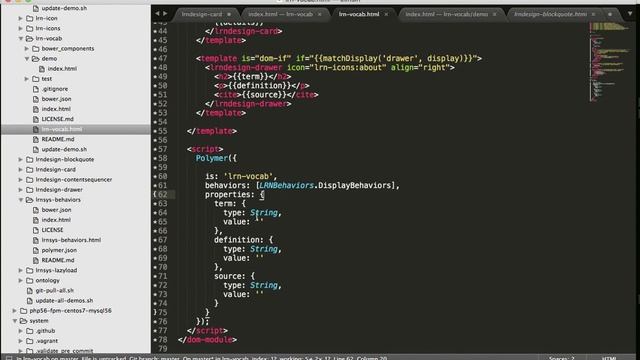Click the LICENSE.md file icon
This screenshot has width=640, height=360.
click(36, 119)
